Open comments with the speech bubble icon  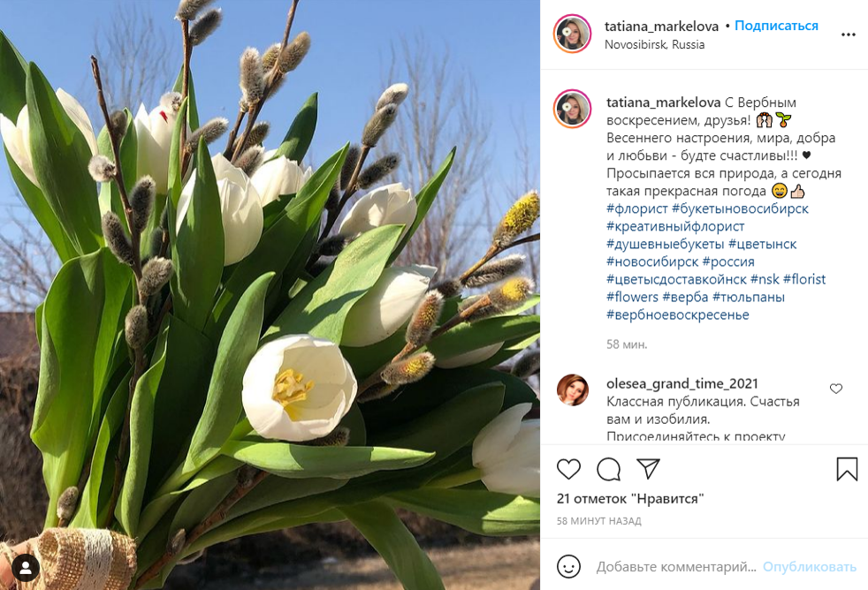[608, 470]
